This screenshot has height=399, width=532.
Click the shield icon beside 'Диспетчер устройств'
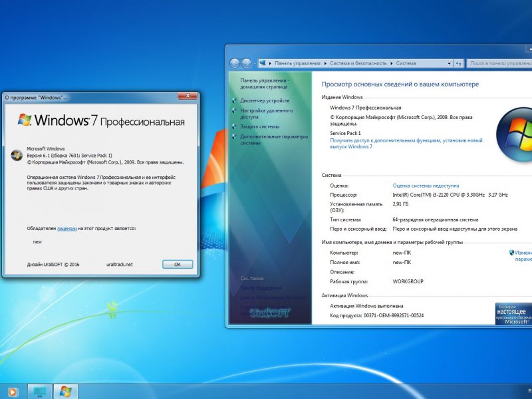234,100
